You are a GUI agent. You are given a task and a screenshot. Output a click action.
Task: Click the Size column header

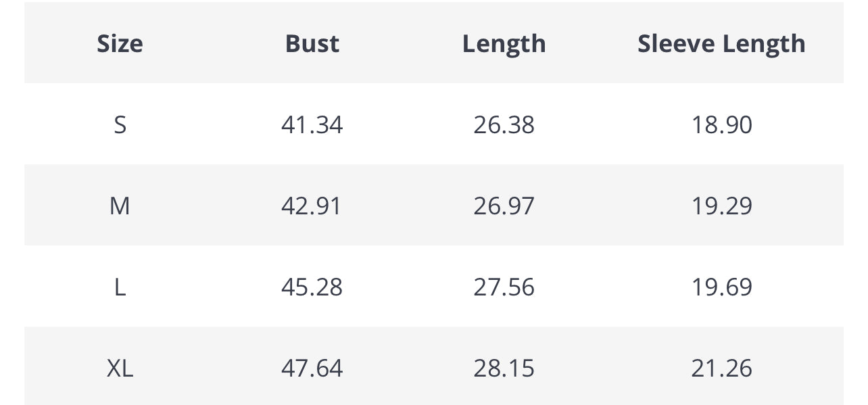pos(120,44)
